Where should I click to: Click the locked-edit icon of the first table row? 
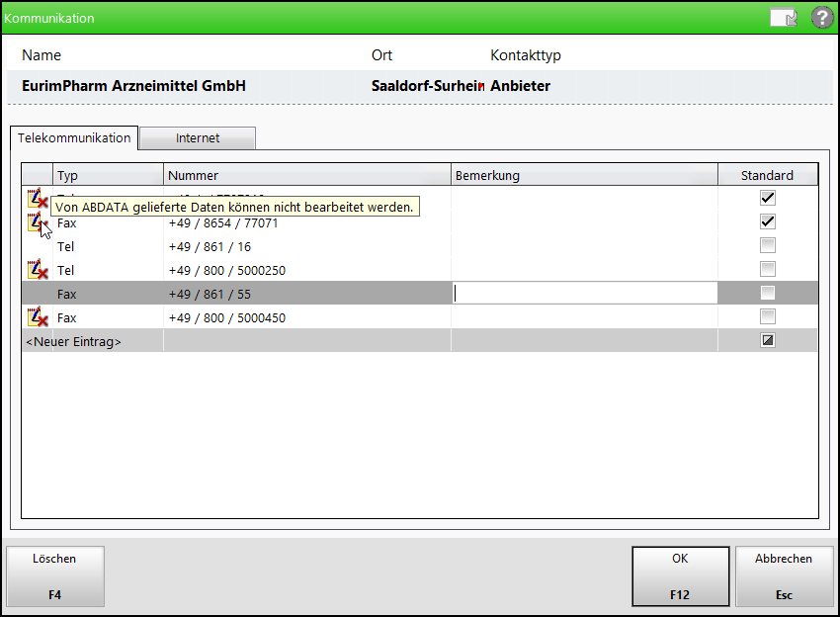tap(38, 198)
